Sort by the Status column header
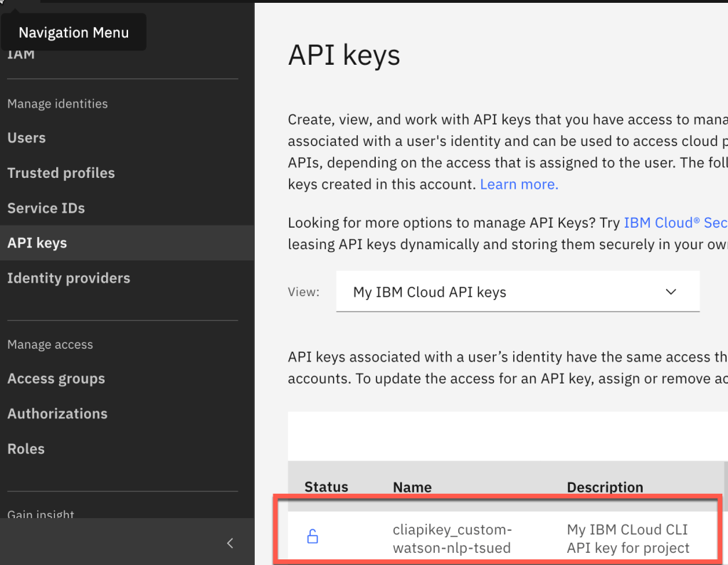The height and width of the screenshot is (565, 728). coord(326,487)
